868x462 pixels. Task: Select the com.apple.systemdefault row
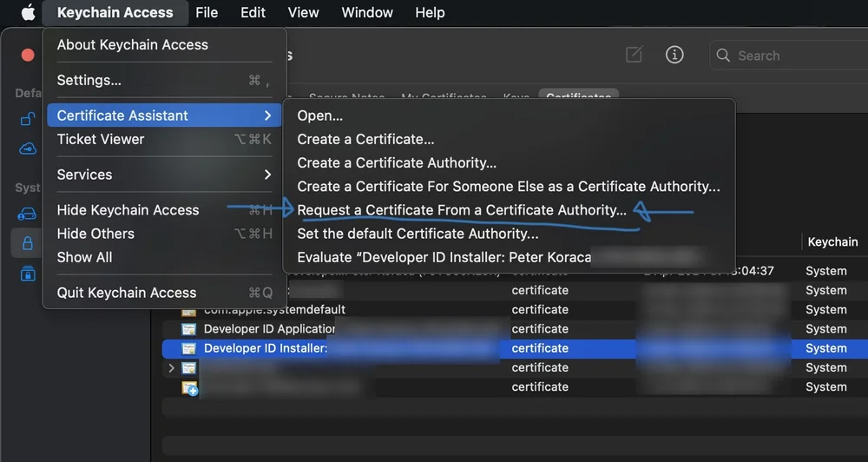coord(515,310)
